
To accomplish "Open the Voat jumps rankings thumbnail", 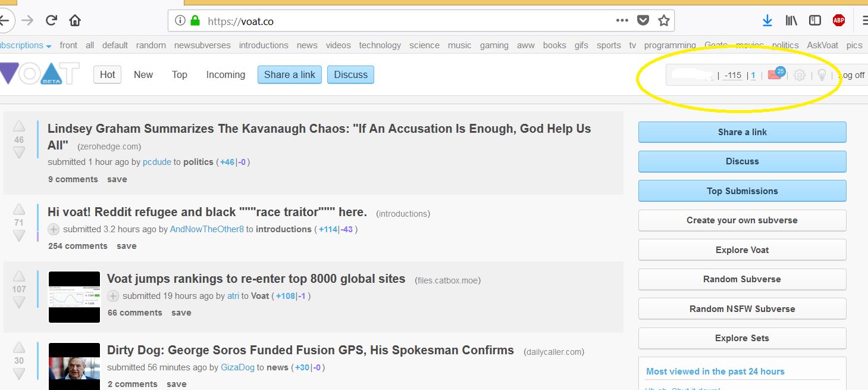I will click(74, 297).
